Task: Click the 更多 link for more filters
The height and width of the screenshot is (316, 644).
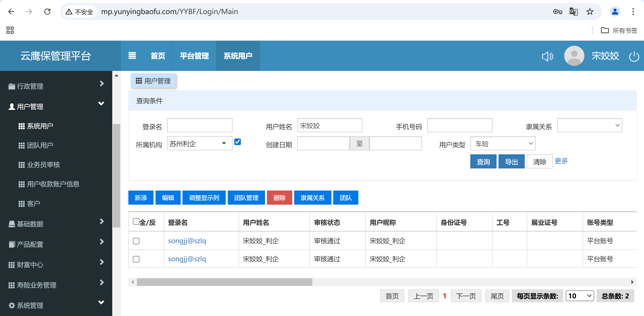Action: click(x=561, y=161)
